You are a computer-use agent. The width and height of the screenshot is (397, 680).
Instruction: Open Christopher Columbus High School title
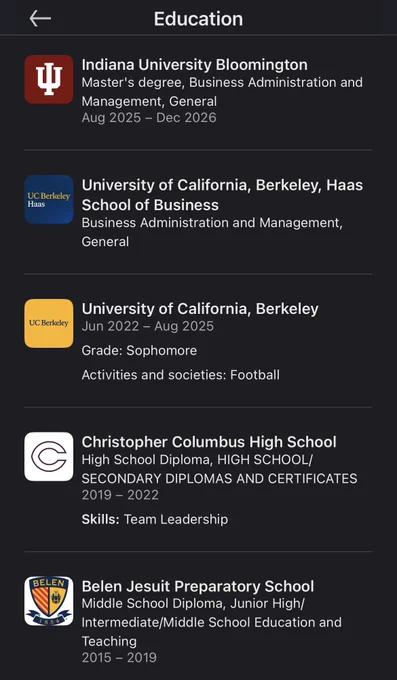[209, 442]
